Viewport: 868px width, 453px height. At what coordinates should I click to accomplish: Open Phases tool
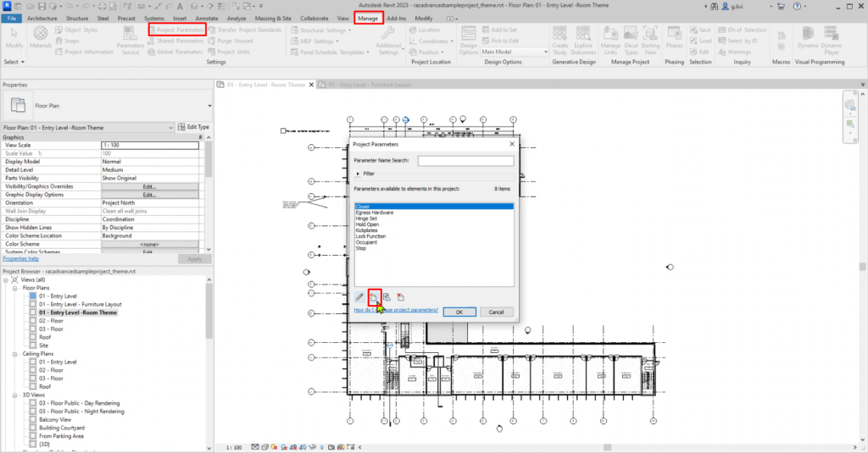point(674,36)
